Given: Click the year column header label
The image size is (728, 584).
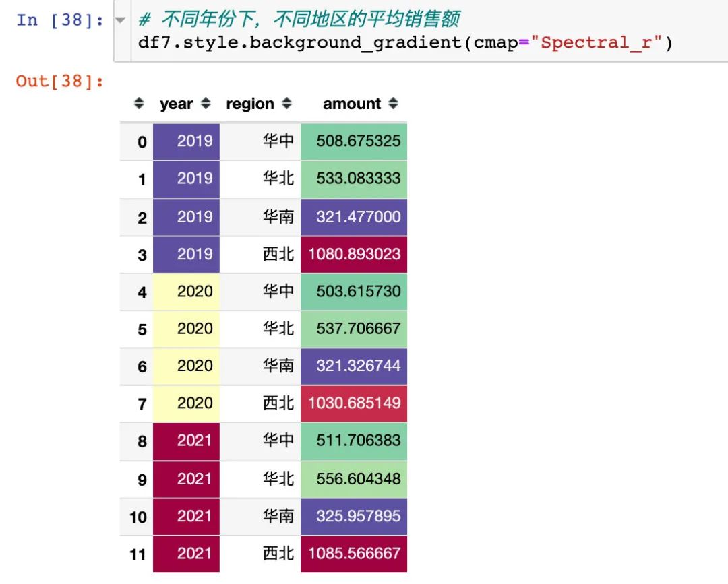Looking at the screenshot, I should [x=177, y=104].
